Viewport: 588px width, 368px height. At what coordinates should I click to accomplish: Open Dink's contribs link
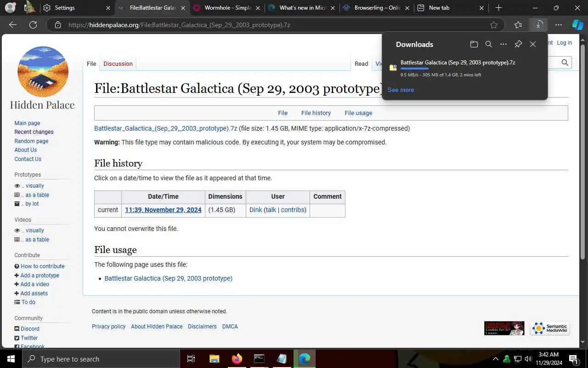point(293,210)
